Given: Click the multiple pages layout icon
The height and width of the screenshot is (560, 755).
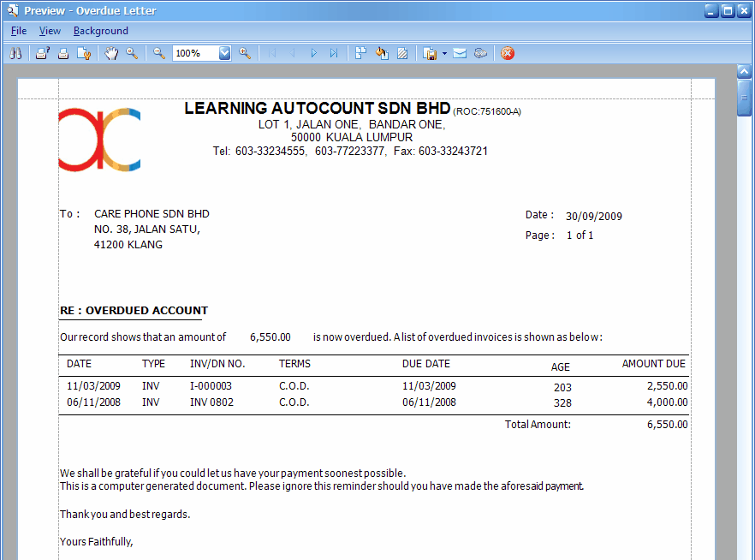Looking at the screenshot, I should [360, 53].
